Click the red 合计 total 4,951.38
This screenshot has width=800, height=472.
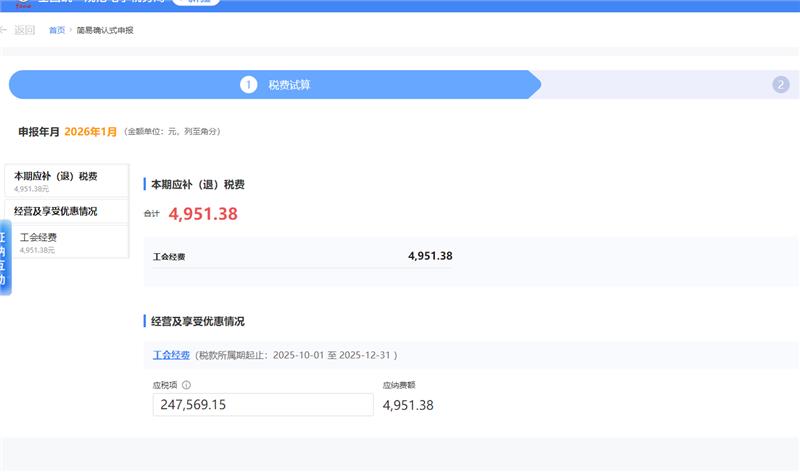(x=203, y=213)
